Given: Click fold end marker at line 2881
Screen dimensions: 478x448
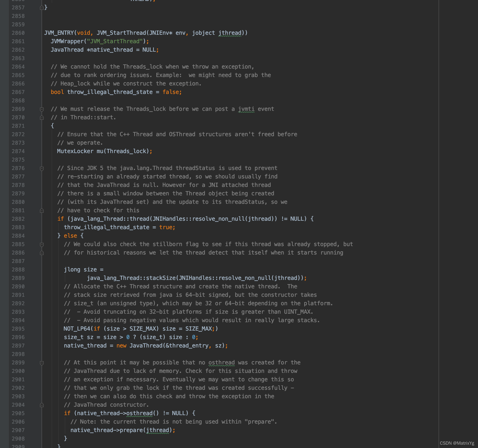Looking at the screenshot, I should pos(42,211).
